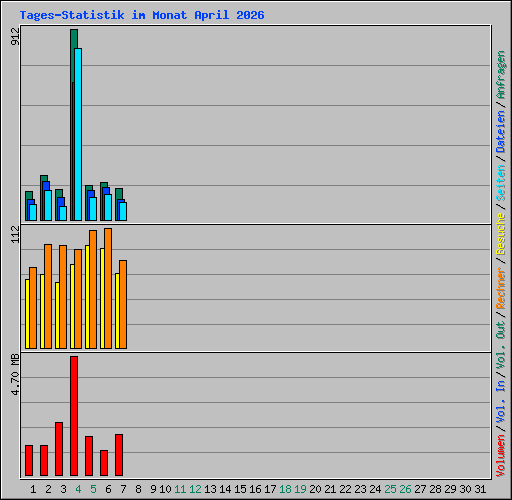
Task: Click day '15' on the x-axis
Action: point(240,489)
